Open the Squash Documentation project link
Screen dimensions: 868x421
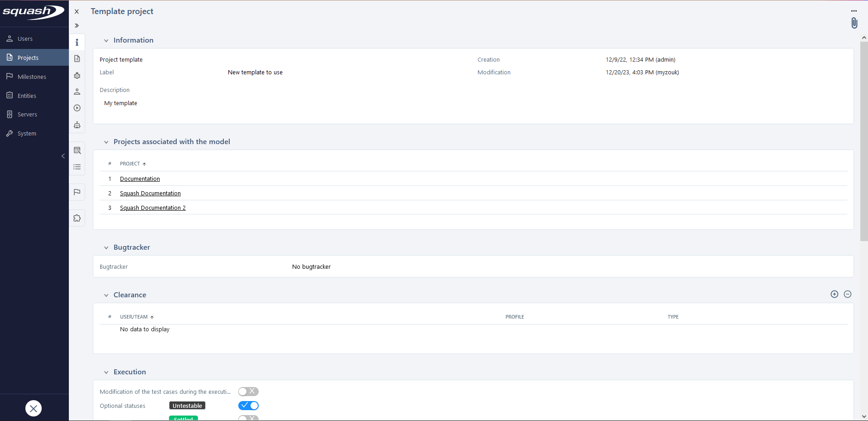[x=150, y=194]
